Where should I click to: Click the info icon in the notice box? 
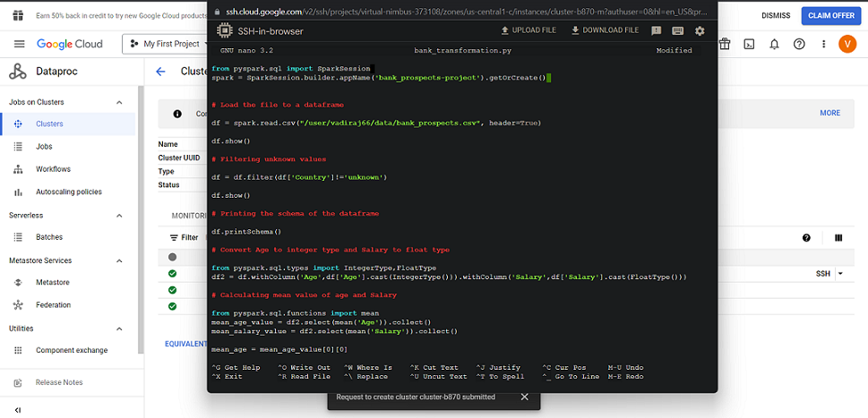tap(177, 114)
